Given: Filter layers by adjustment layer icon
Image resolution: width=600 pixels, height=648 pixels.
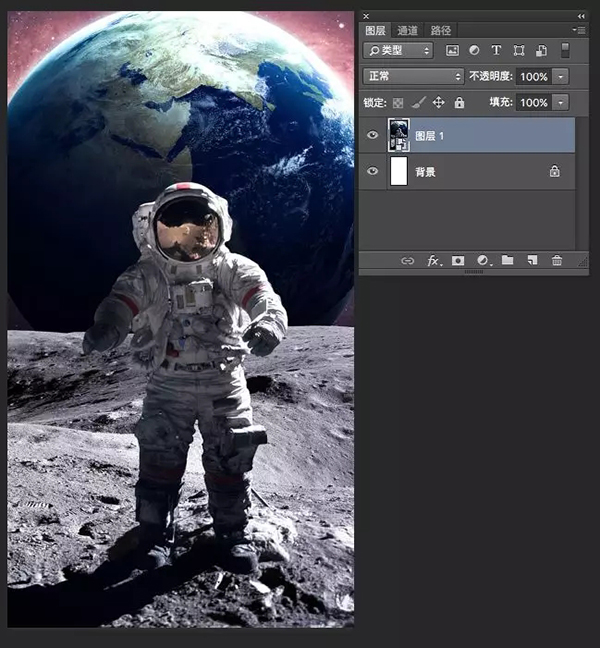Looking at the screenshot, I should [x=474, y=50].
